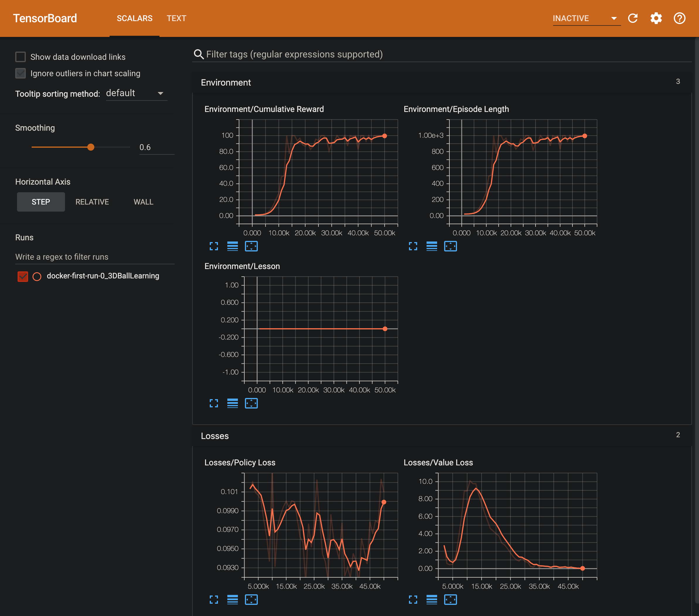Switch to the TEXT tab
The height and width of the screenshot is (616, 699).
[x=176, y=18]
